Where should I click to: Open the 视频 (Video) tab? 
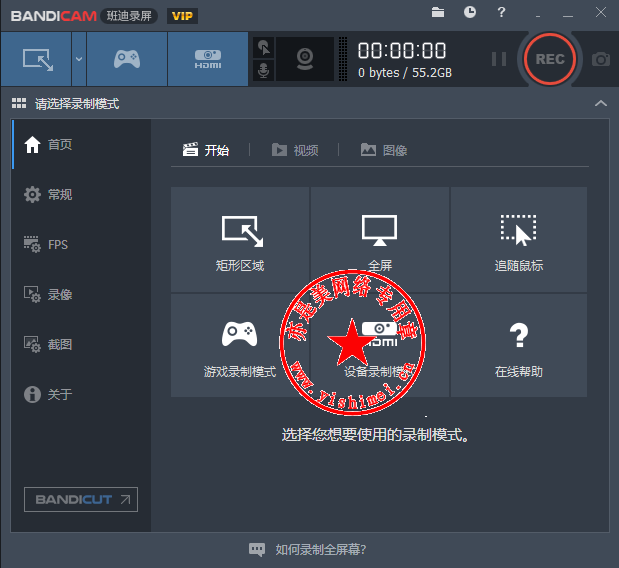[296, 150]
